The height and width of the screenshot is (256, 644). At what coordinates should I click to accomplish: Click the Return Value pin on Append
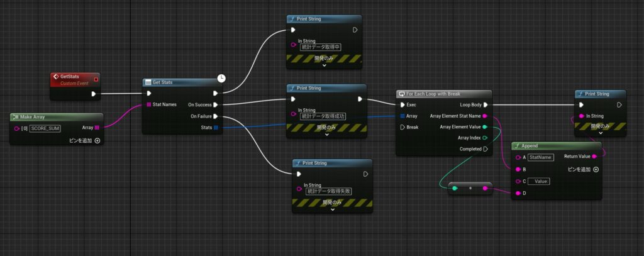click(594, 157)
